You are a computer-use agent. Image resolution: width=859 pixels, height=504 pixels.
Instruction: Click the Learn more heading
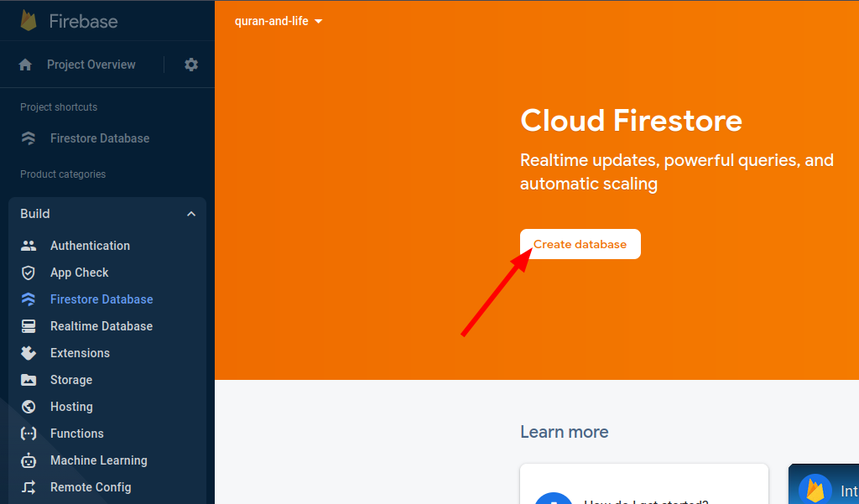point(565,432)
